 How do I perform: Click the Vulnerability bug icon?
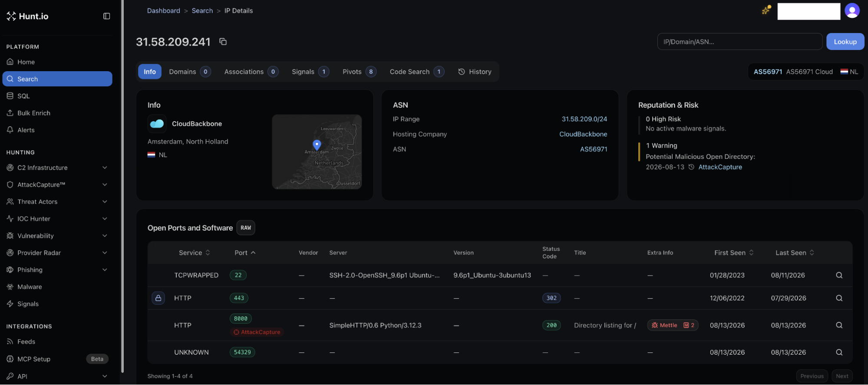[x=10, y=236]
